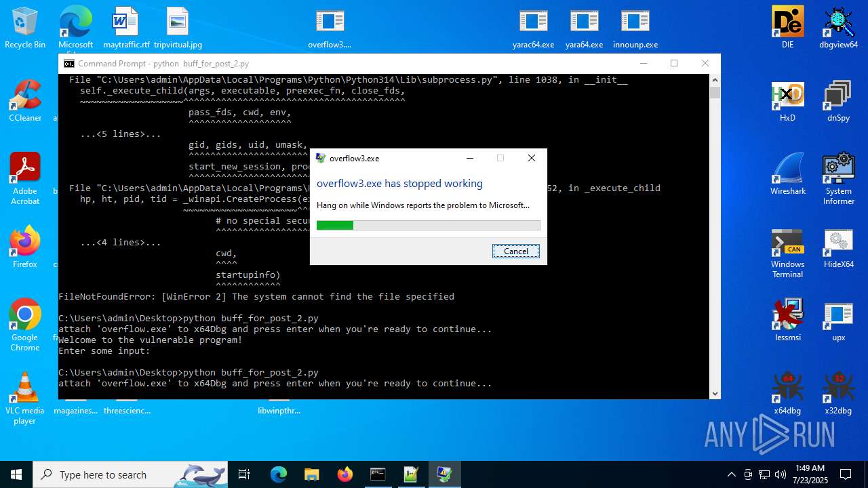Viewport: 868px width, 488px height.
Task: Open the notification center icon
Action: 846,474
